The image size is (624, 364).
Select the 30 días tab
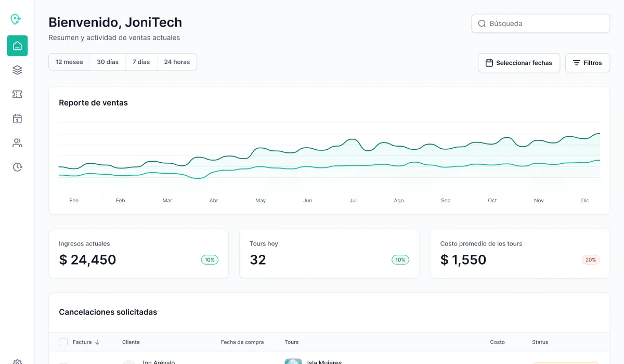108,62
